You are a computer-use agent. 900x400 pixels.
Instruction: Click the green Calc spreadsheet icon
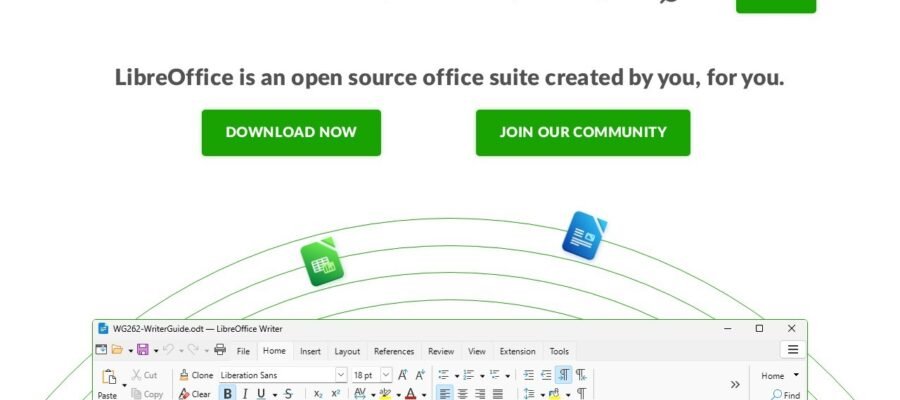(322, 262)
